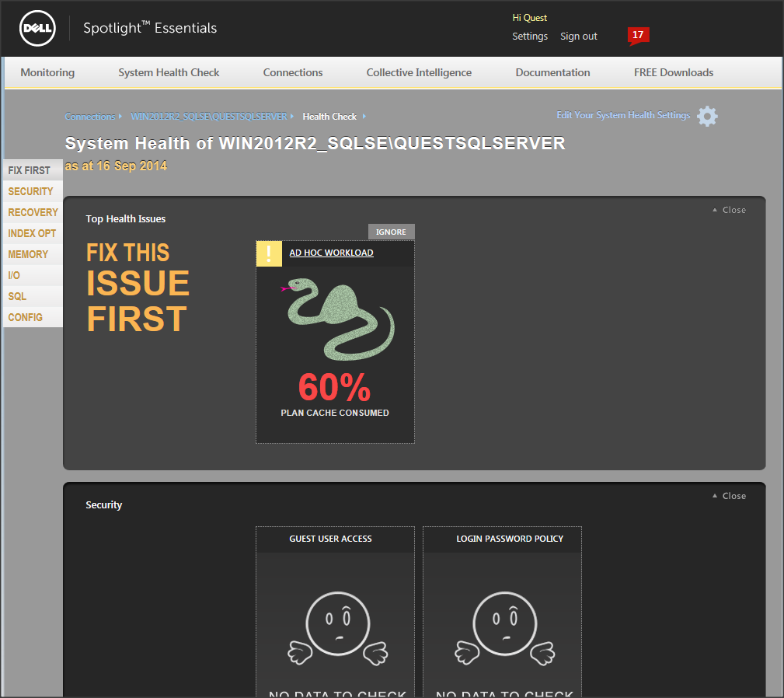Click the arrow after Health Check breadcrumb

[x=364, y=116]
